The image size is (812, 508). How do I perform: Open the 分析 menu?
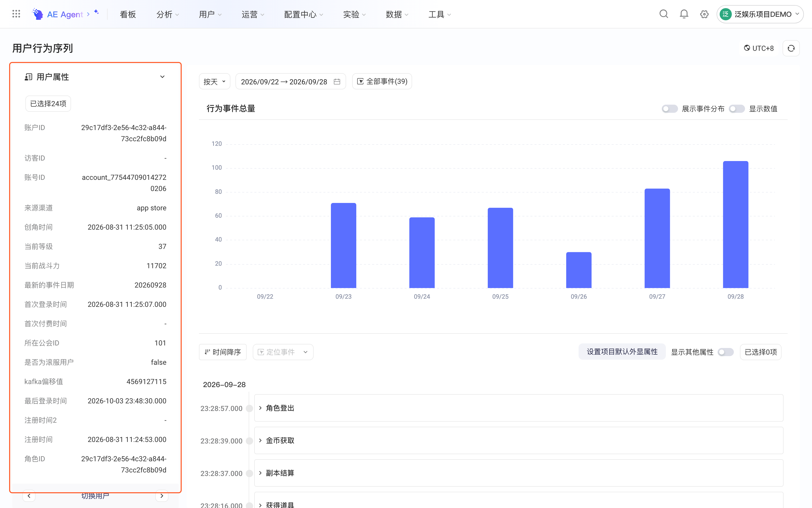(x=168, y=14)
